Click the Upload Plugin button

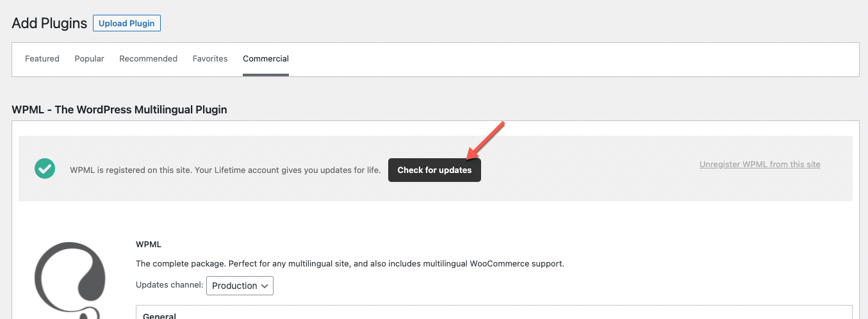coord(127,24)
